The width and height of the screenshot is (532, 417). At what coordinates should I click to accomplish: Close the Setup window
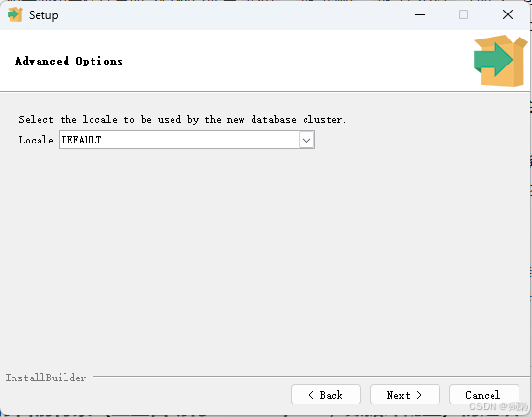(508, 14)
